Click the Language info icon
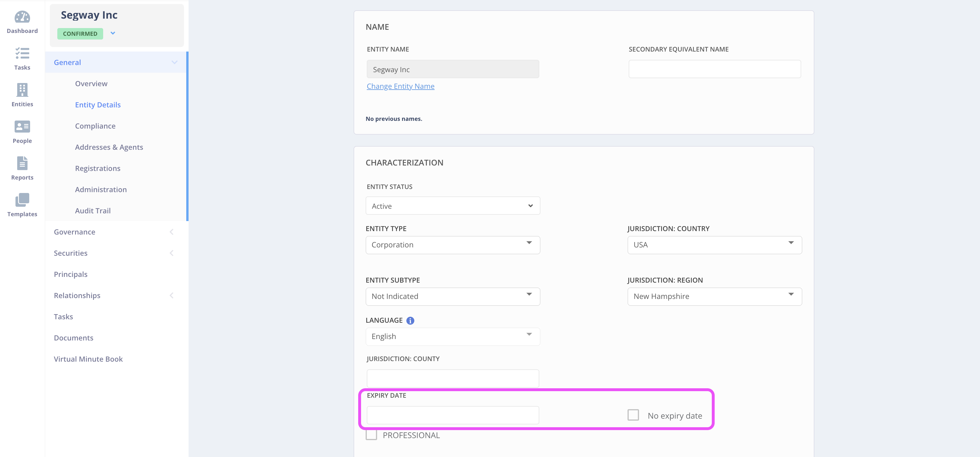The image size is (980, 457). click(x=410, y=320)
